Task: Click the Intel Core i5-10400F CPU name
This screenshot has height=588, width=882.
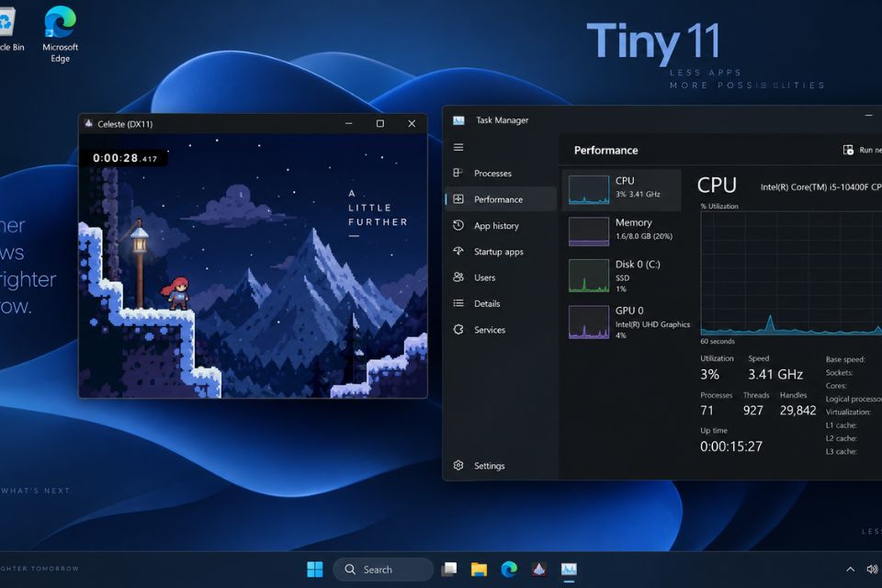Action: 820,187
